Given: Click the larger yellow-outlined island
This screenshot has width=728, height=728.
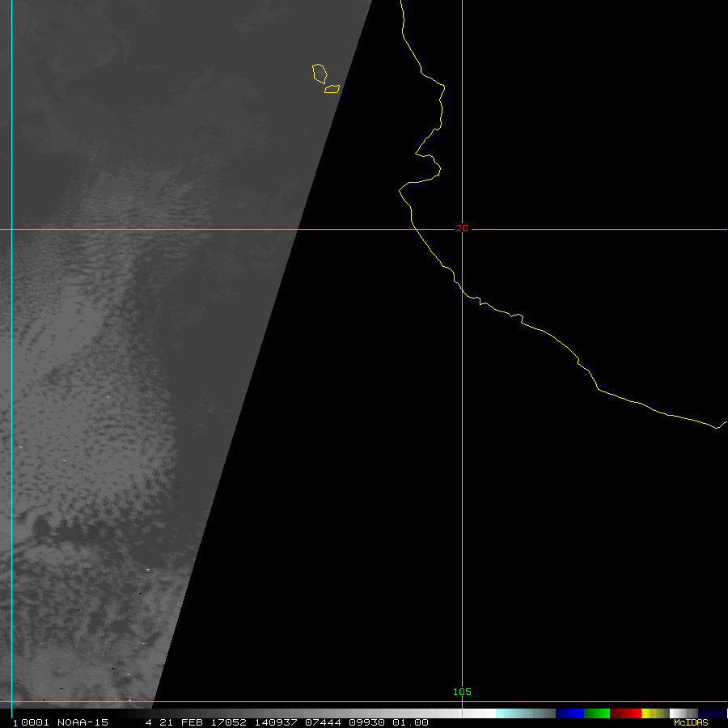Looking at the screenshot, I should click(320, 74).
